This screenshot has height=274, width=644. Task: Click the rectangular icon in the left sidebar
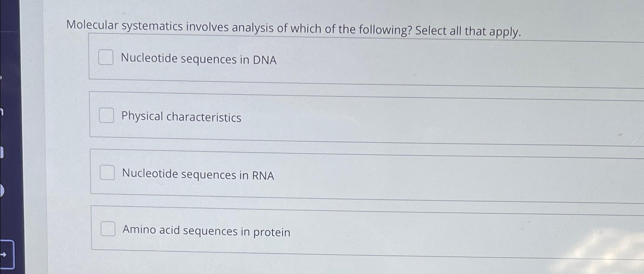(2, 152)
